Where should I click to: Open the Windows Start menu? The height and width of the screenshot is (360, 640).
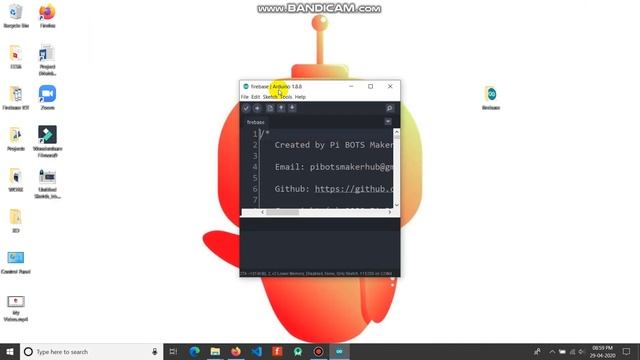[x=10, y=351]
